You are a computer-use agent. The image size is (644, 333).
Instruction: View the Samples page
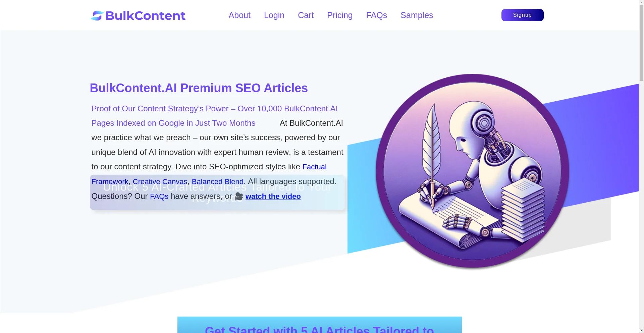coord(417,15)
